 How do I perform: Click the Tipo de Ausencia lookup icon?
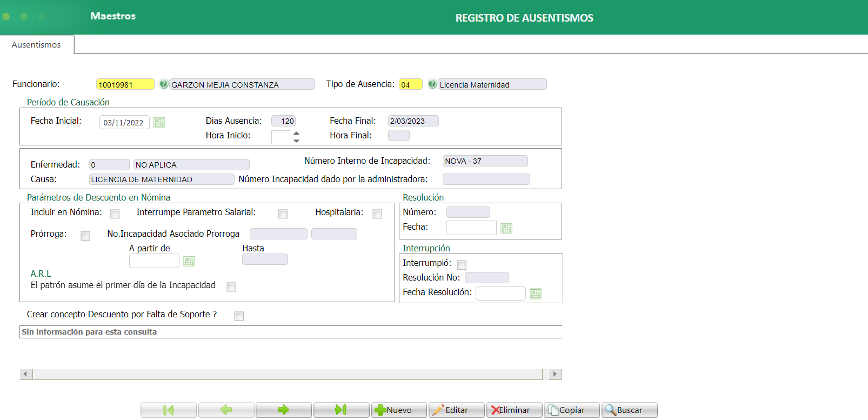pyautogui.click(x=432, y=84)
